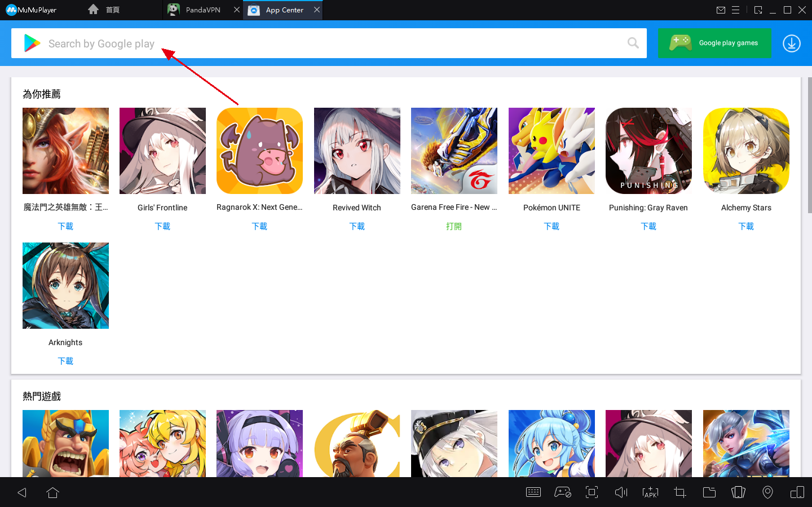The image size is (812, 507).
Task: Close the PandaVPN tab
Action: [x=237, y=10]
